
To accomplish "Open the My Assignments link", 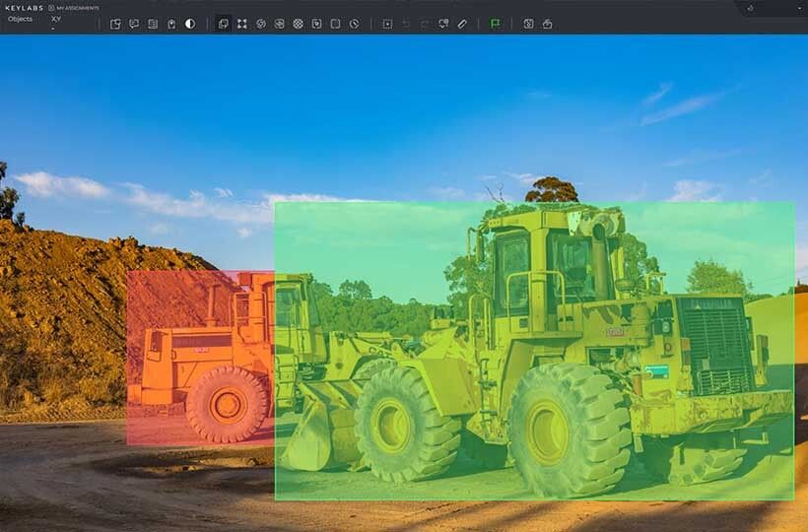I will (x=77, y=7).
